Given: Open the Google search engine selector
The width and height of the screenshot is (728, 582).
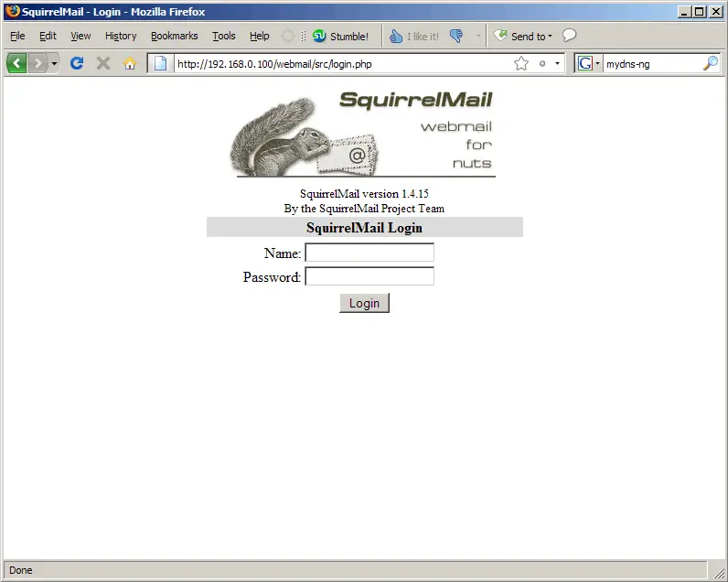Looking at the screenshot, I should coord(588,64).
